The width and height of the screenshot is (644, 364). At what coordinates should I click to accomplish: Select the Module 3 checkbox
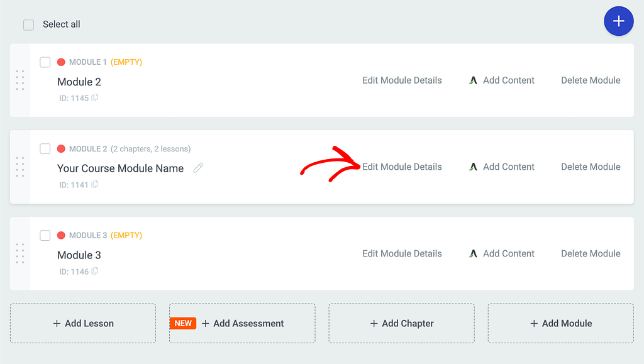click(x=45, y=236)
